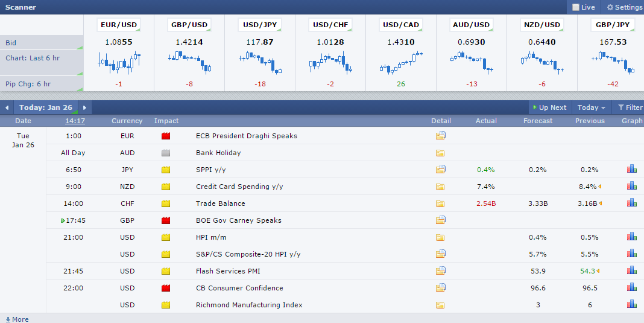Click the Up Next button

pos(549,107)
